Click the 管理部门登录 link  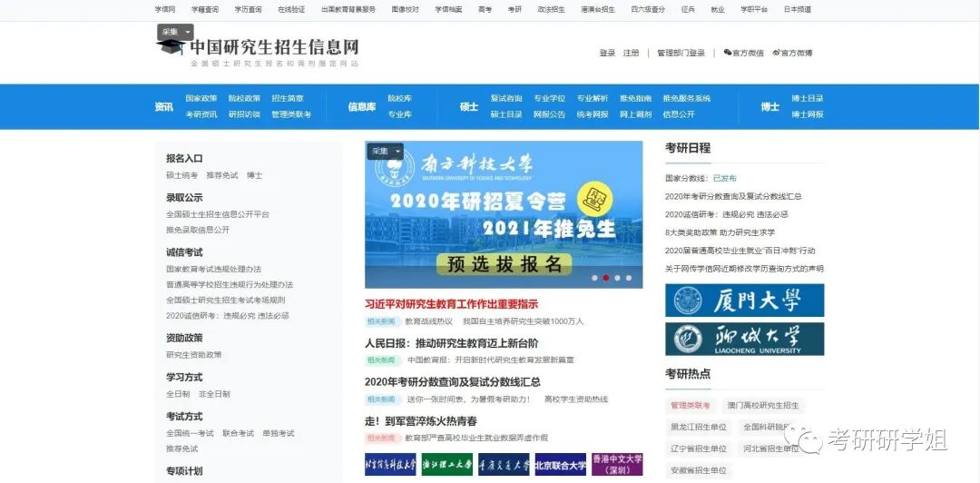[681, 54]
